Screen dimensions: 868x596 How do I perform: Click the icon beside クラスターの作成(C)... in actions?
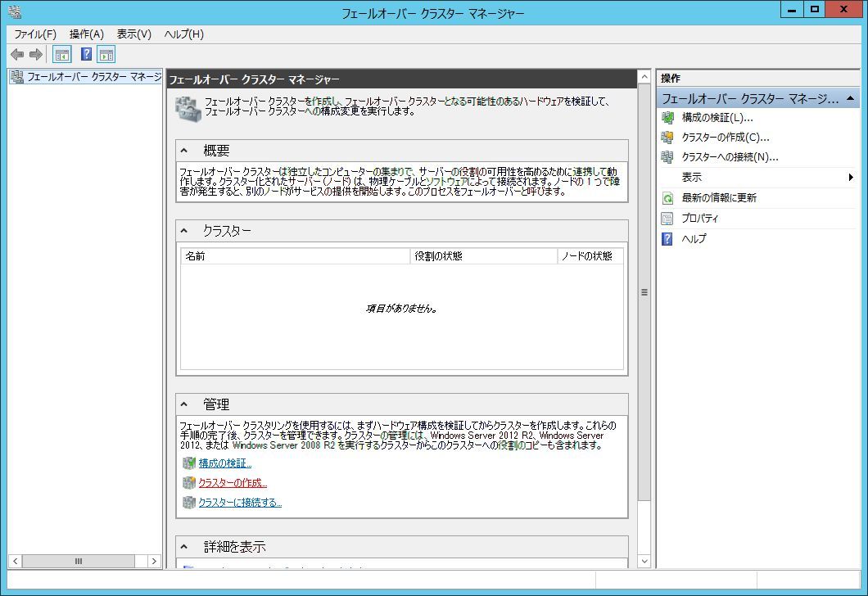coord(667,138)
